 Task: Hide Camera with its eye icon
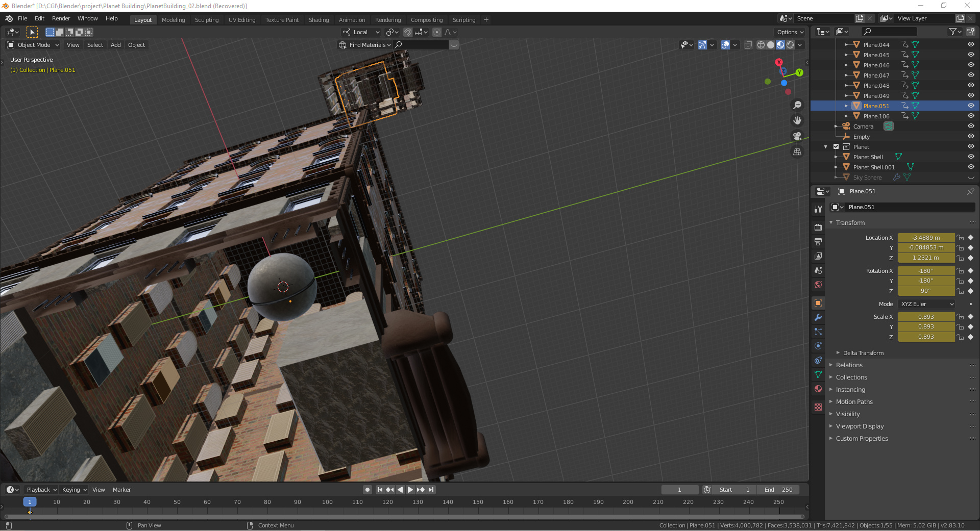971,126
